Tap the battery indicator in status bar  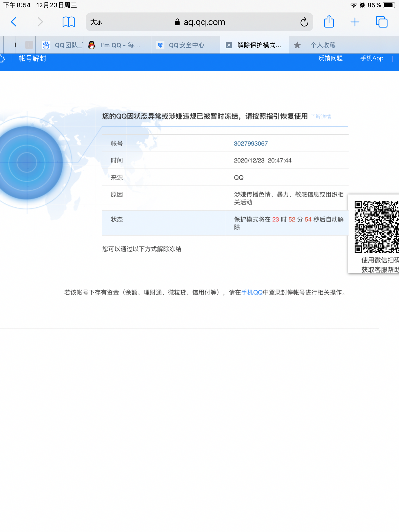389,5
